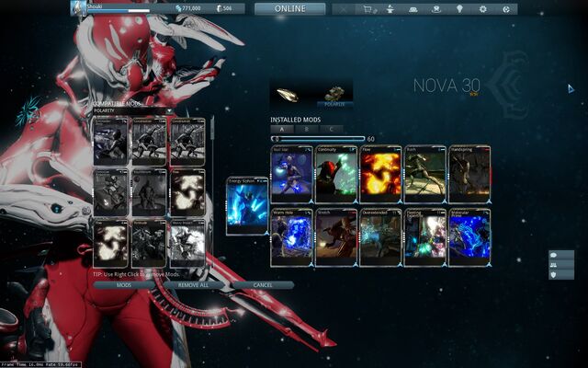The image size is (588, 368).
Task: Click the MODS button
Action: (124, 285)
